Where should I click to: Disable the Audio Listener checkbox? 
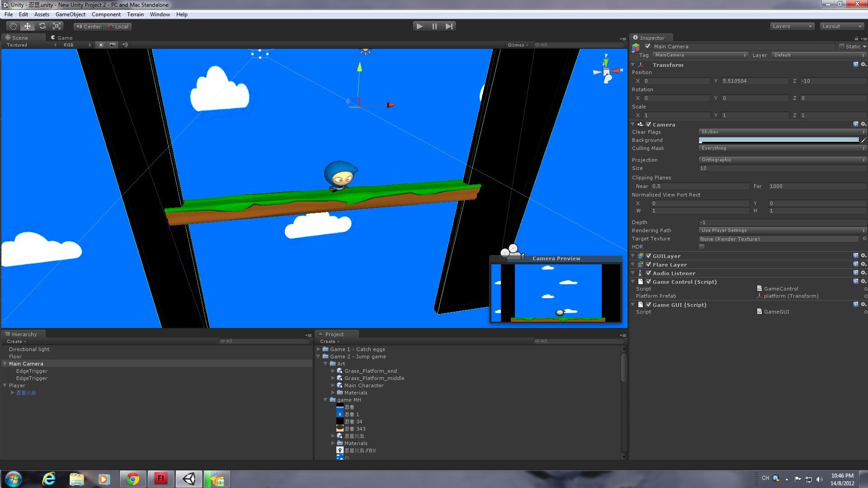tap(648, 273)
